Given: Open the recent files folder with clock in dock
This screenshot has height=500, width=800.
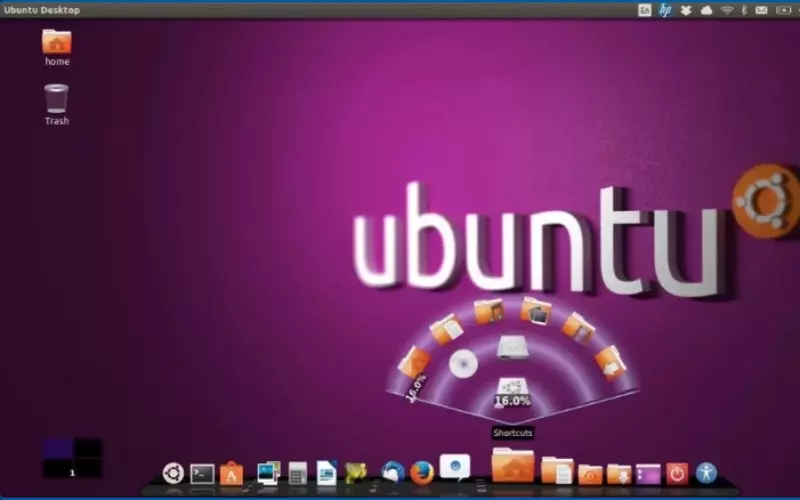Looking at the screenshot, I should 590,474.
